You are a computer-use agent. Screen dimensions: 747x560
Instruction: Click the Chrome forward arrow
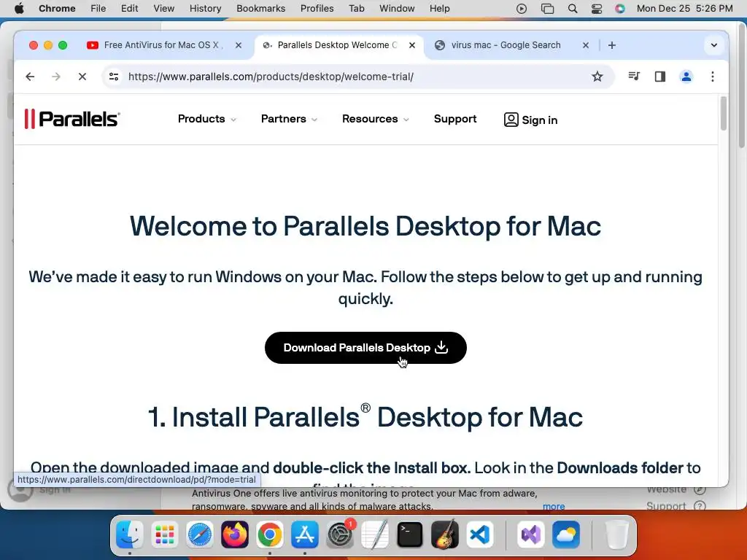coord(56,77)
